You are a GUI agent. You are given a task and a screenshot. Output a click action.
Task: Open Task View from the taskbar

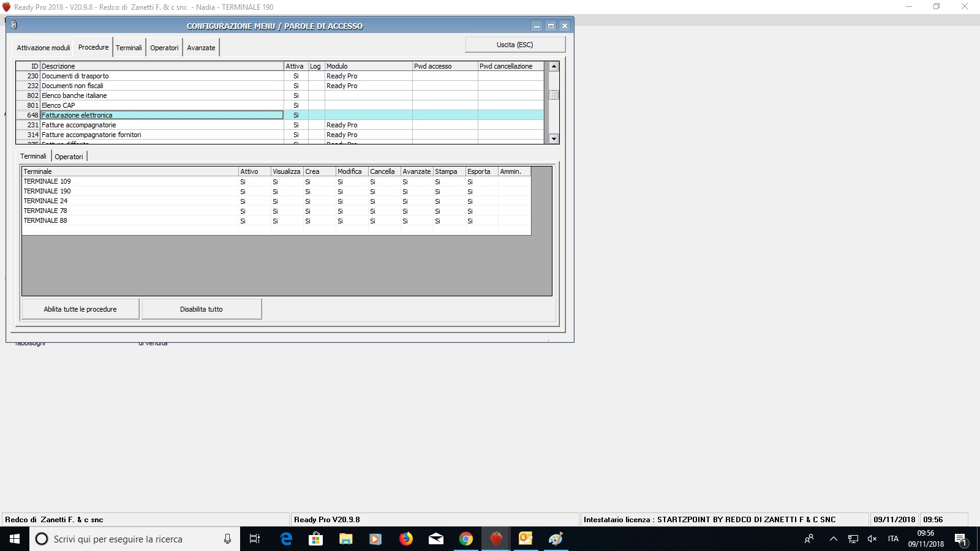point(255,539)
